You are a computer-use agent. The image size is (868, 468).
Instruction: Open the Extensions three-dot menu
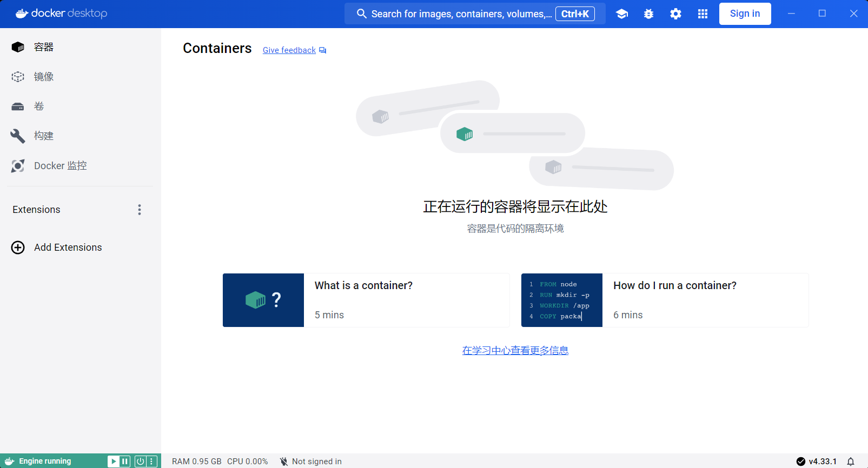[x=140, y=210]
